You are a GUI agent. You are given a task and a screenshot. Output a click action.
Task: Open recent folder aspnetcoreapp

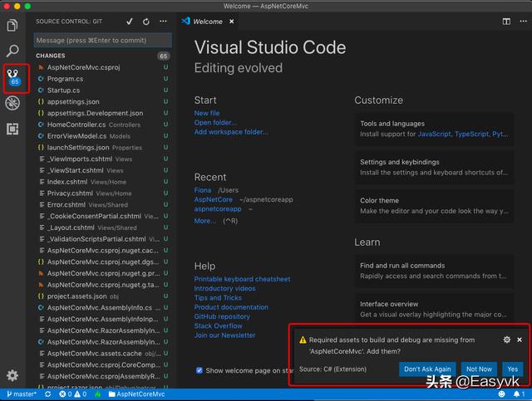(218, 209)
